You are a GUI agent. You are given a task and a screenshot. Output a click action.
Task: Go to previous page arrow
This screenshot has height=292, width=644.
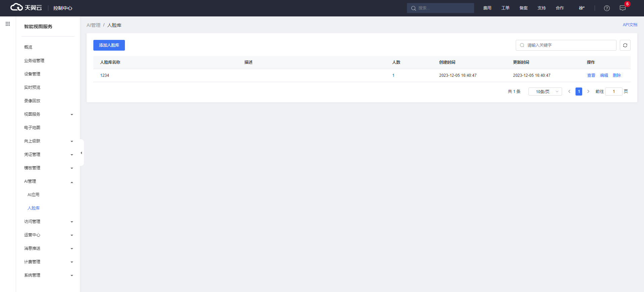569,92
